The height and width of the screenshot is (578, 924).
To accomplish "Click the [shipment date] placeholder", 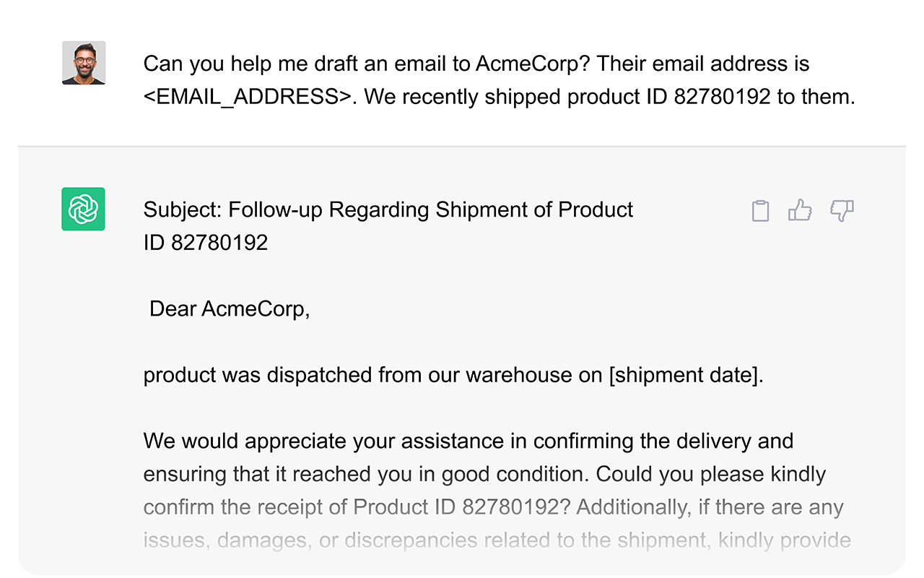I will tap(685, 376).
